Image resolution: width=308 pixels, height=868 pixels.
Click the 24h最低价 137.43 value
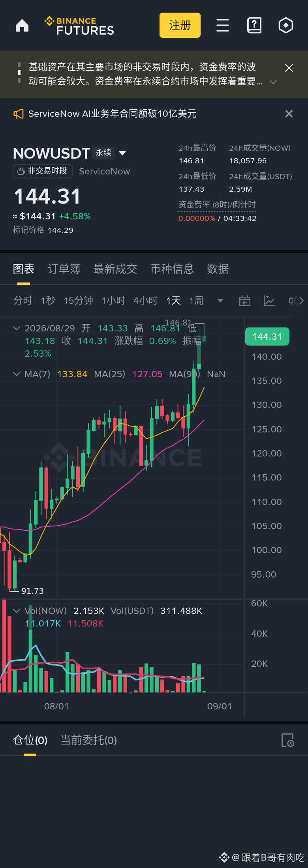point(192,189)
